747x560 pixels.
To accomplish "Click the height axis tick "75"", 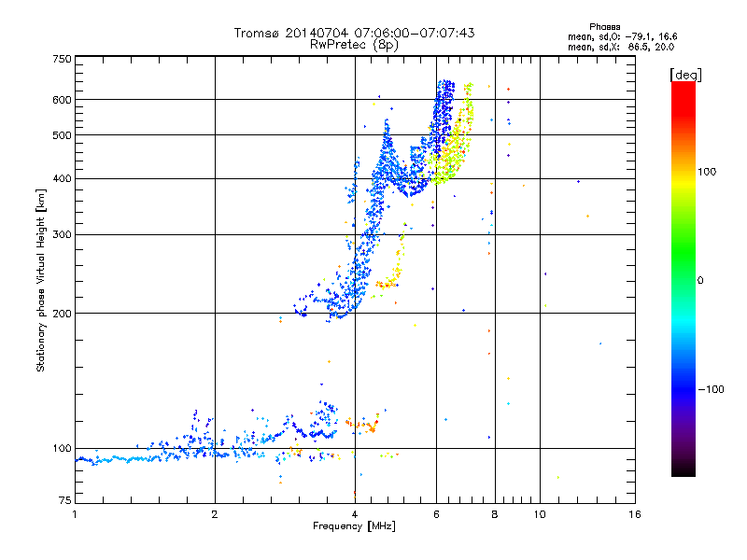I will pyautogui.click(x=65, y=500).
